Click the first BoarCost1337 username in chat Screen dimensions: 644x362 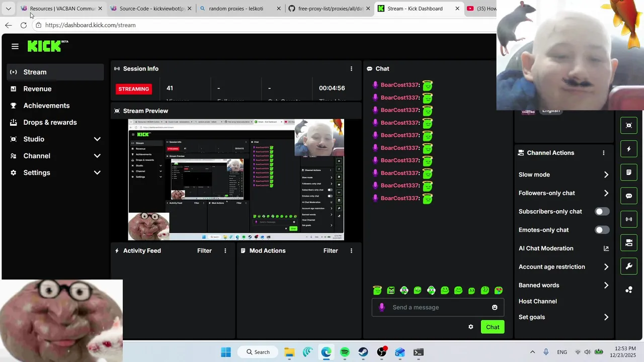399,85
